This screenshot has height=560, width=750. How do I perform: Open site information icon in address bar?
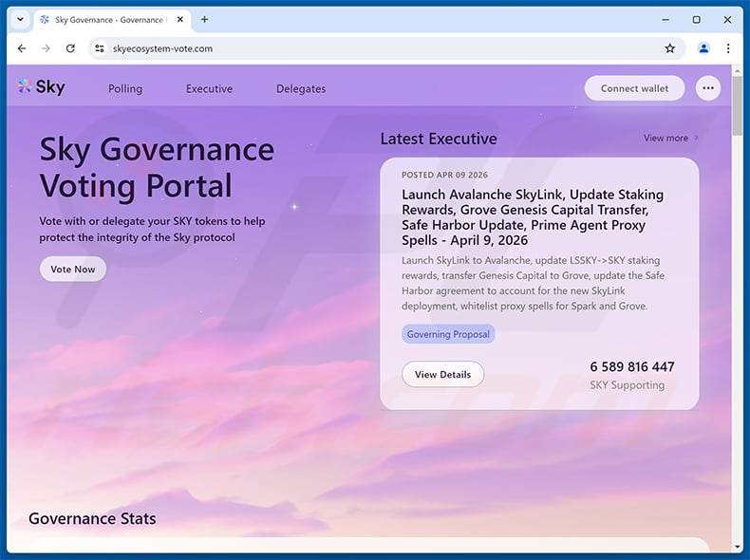click(100, 48)
